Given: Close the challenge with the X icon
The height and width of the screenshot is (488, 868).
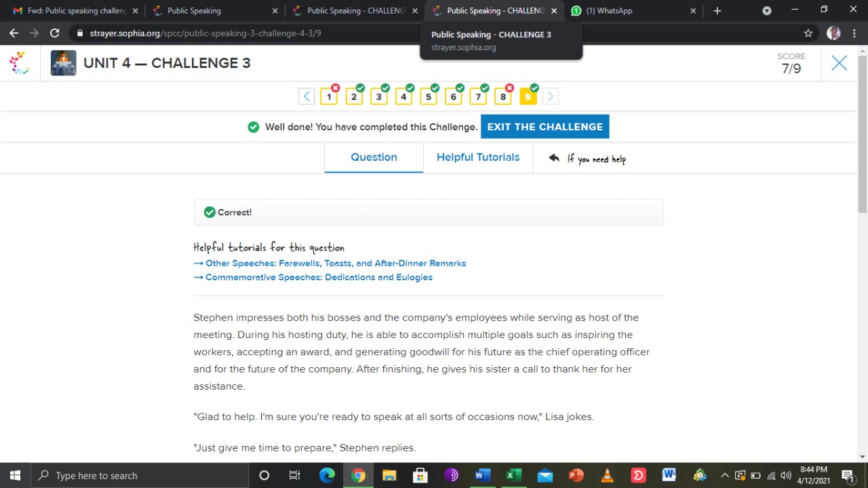Looking at the screenshot, I should point(839,63).
